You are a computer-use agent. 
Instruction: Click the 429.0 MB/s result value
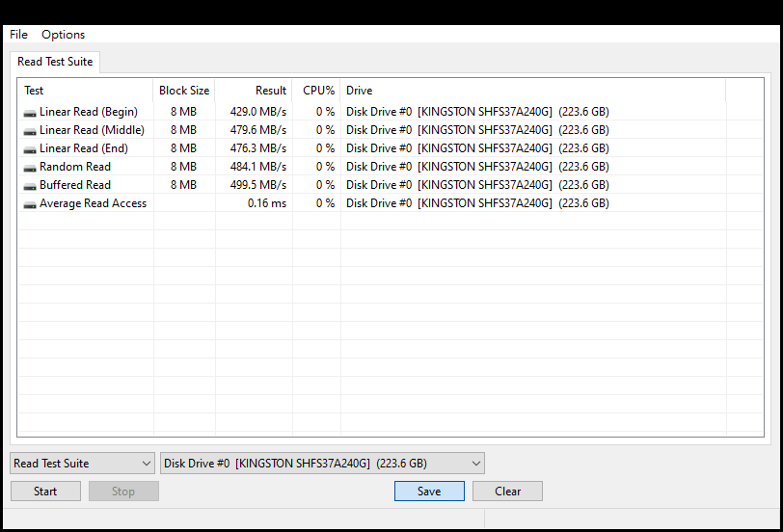(x=258, y=112)
